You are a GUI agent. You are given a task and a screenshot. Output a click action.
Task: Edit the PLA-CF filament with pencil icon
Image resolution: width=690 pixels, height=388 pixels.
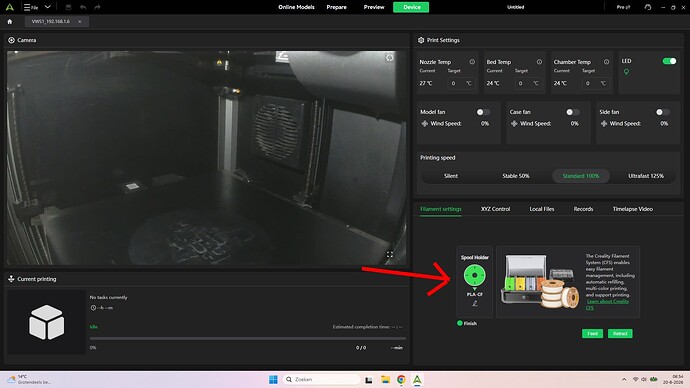475,304
